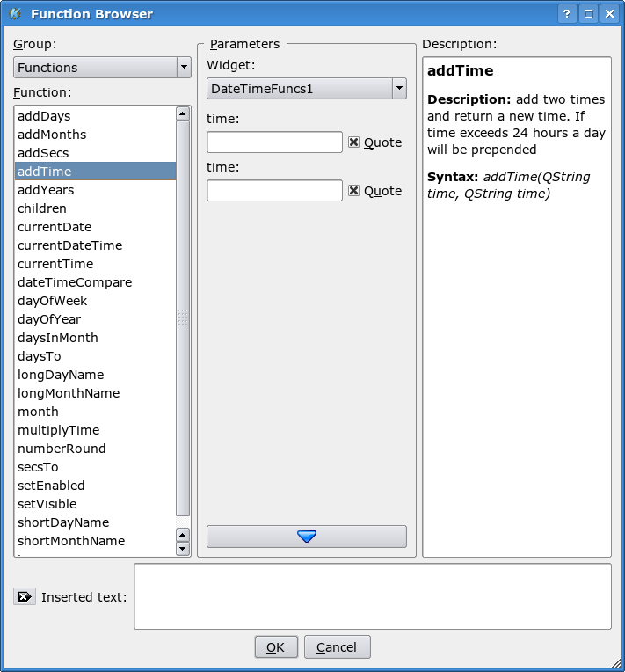The width and height of the screenshot is (625, 672).
Task: Select longMonthName in function list
Action: (95, 392)
